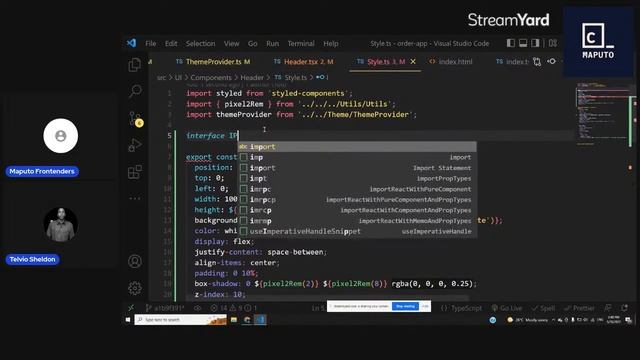Click the feedback icon in status bar
The width and height of the screenshot is (640, 360).
[x=608, y=308]
